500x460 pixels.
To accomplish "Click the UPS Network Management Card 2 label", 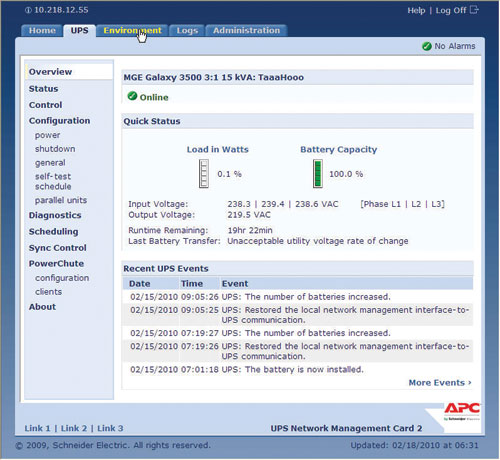I will click(x=346, y=428).
